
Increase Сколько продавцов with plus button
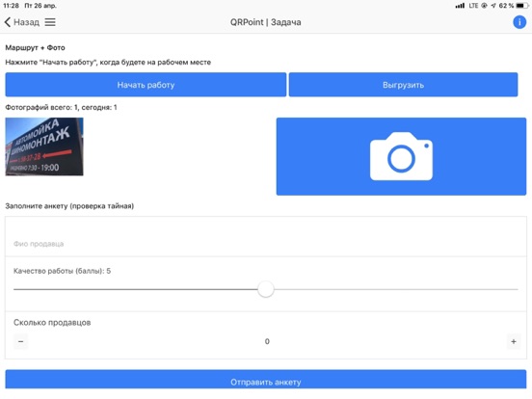514,341
